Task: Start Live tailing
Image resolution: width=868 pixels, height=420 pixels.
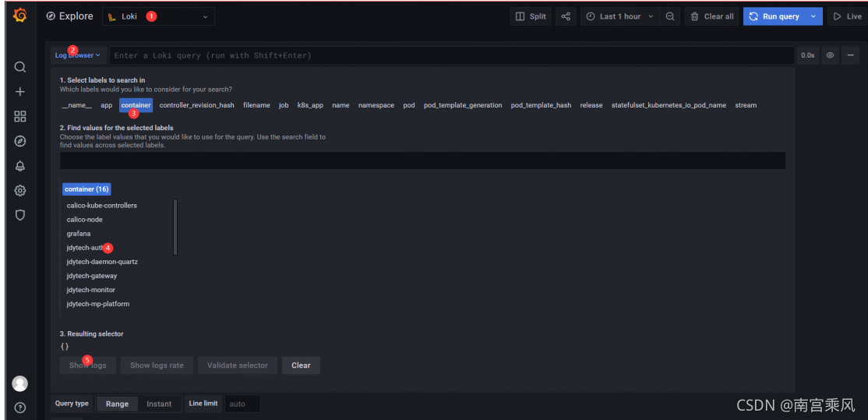Action: tap(847, 16)
